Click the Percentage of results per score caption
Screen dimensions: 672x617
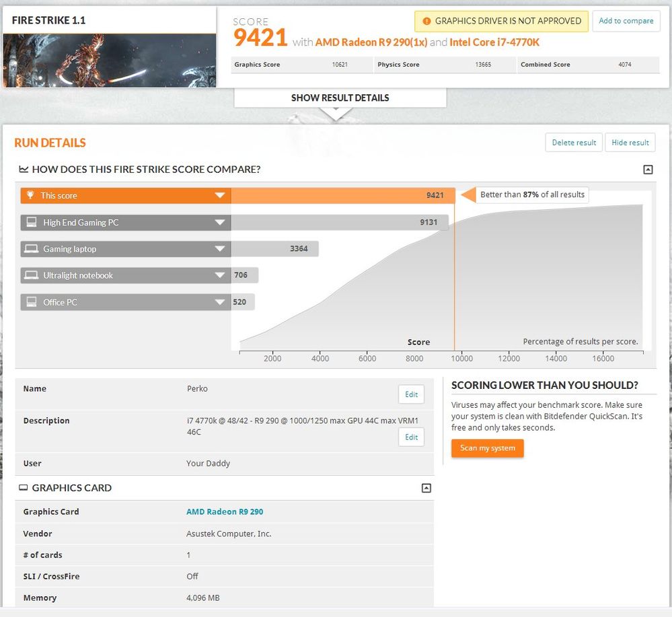[x=581, y=341]
